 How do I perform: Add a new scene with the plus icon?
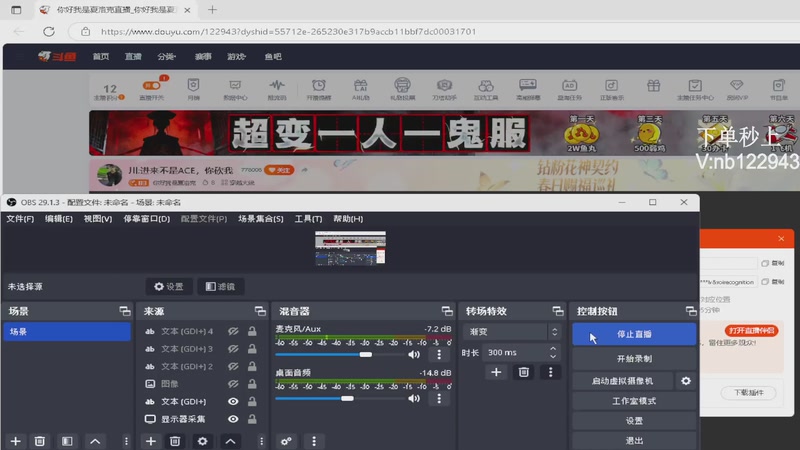[16, 441]
